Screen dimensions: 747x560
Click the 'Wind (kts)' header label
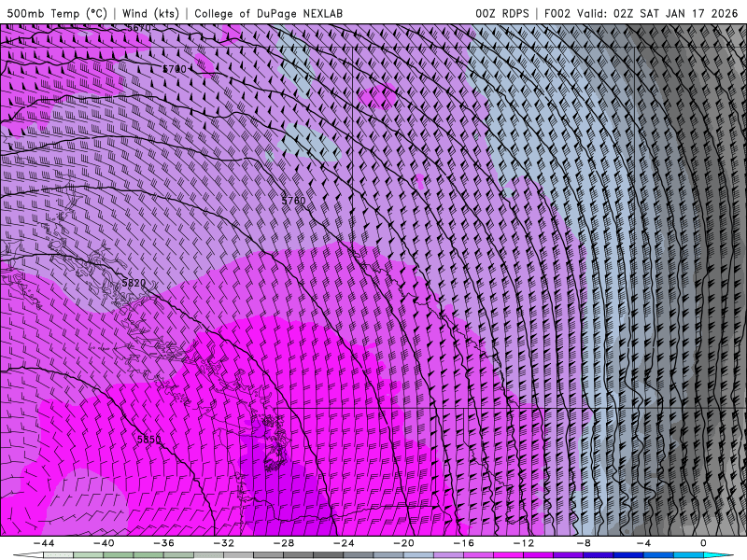click(x=150, y=13)
